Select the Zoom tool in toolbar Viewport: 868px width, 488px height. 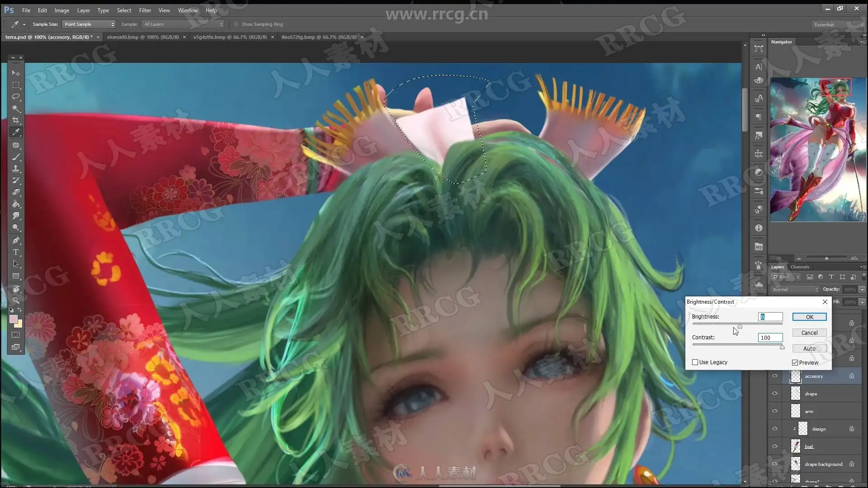point(16,300)
